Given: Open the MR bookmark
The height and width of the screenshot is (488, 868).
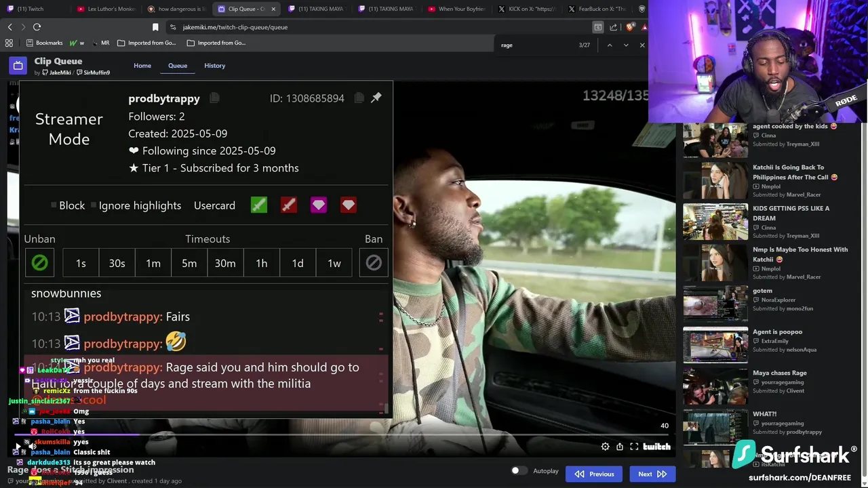Looking at the screenshot, I should pos(100,43).
